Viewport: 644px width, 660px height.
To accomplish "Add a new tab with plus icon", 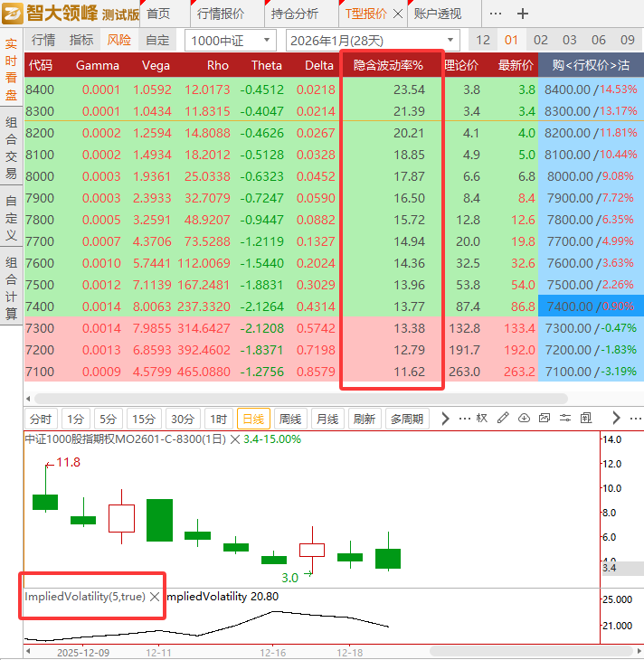I will click(522, 14).
